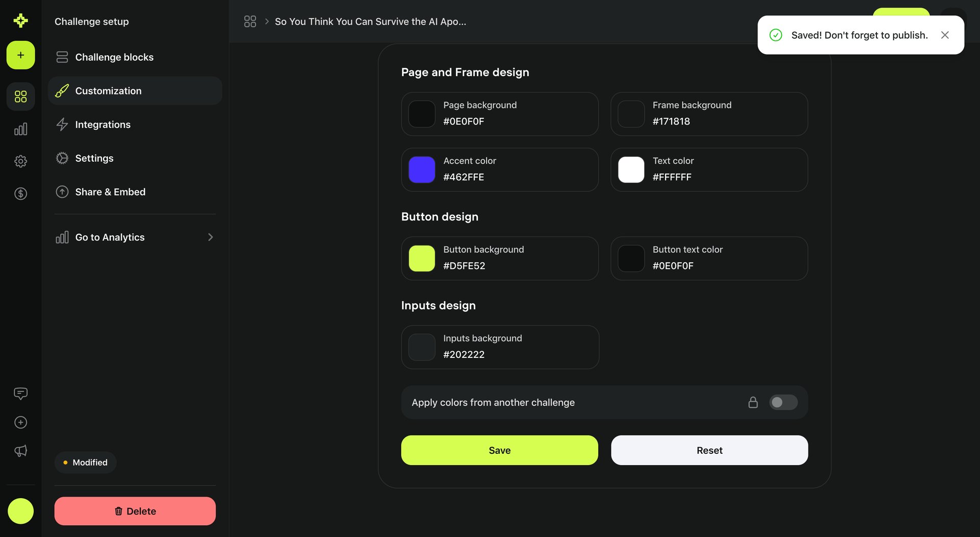The image size is (980, 537).
Task: Switch to the Integrations section
Action: click(x=102, y=124)
